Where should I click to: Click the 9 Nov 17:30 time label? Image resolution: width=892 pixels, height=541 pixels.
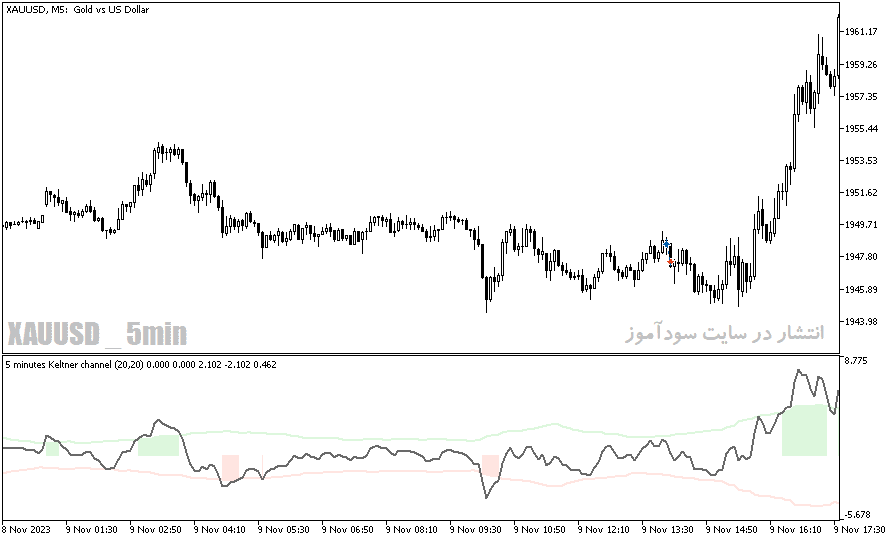coord(860,530)
